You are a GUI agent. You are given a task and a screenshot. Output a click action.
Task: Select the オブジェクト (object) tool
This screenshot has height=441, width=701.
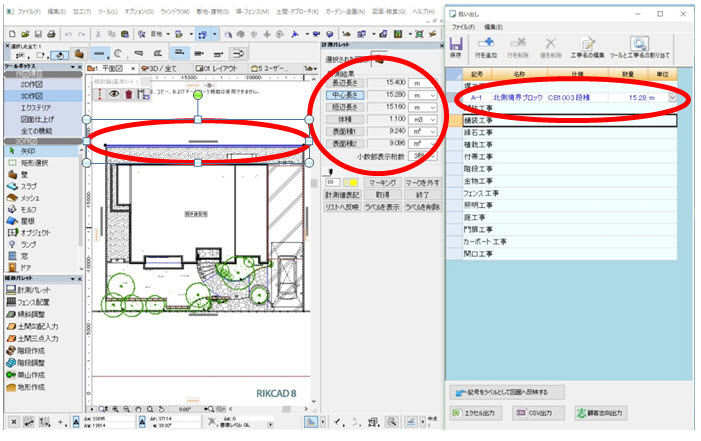click(x=35, y=233)
